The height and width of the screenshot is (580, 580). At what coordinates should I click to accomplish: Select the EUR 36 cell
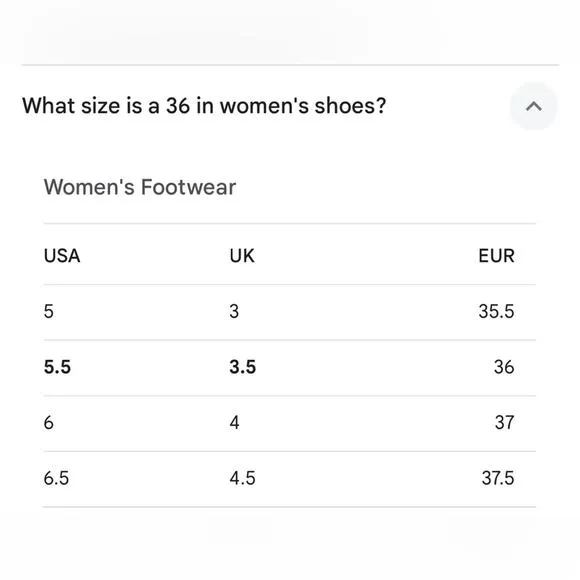pos(504,367)
